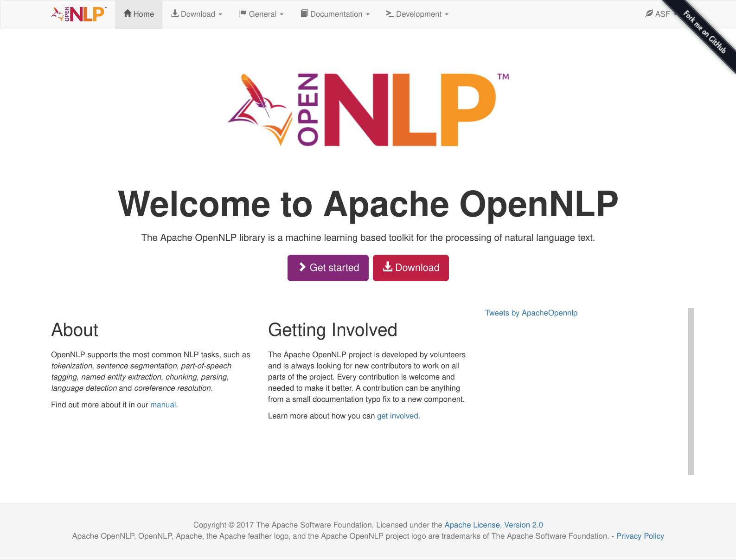The height and width of the screenshot is (560, 736).
Task: Click the Development terminal icon
Action: (x=390, y=13)
